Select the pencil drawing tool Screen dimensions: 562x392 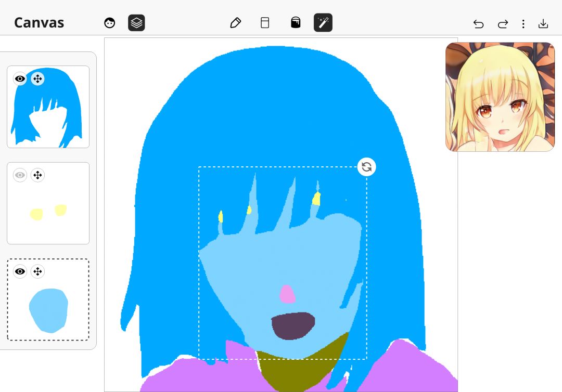pos(235,23)
